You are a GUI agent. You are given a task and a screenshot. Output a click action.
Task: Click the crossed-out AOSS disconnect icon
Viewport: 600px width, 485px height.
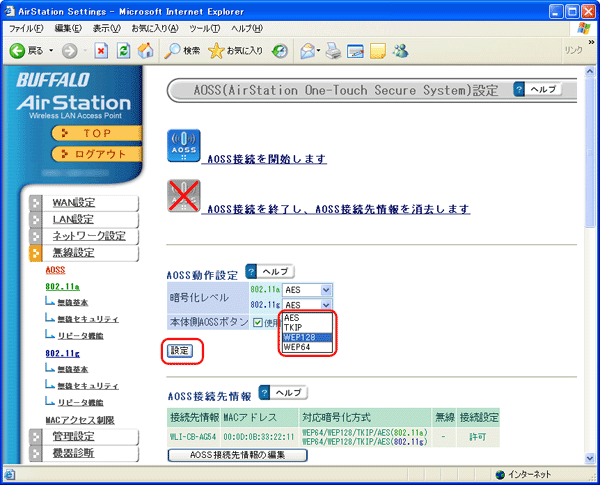184,196
